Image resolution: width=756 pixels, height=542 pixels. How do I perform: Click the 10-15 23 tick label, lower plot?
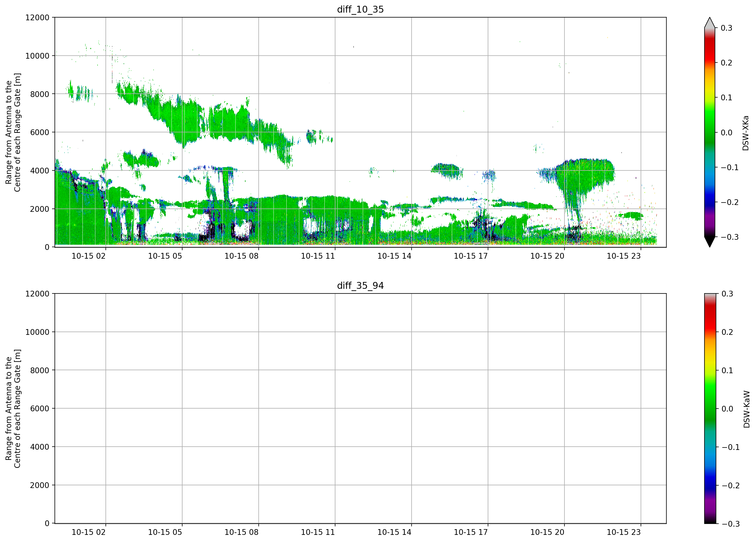[x=623, y=532]
